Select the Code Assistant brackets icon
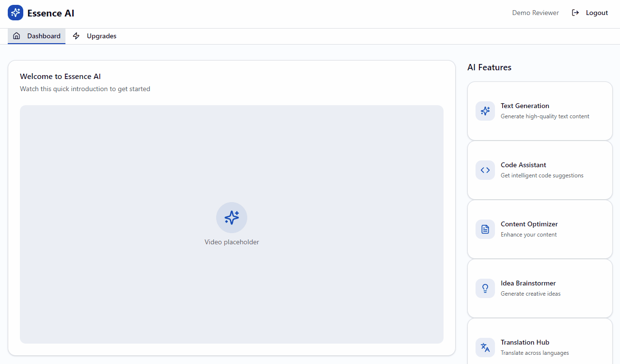Image resolution: width=620 pixels, height=364 pixels. 485,170
